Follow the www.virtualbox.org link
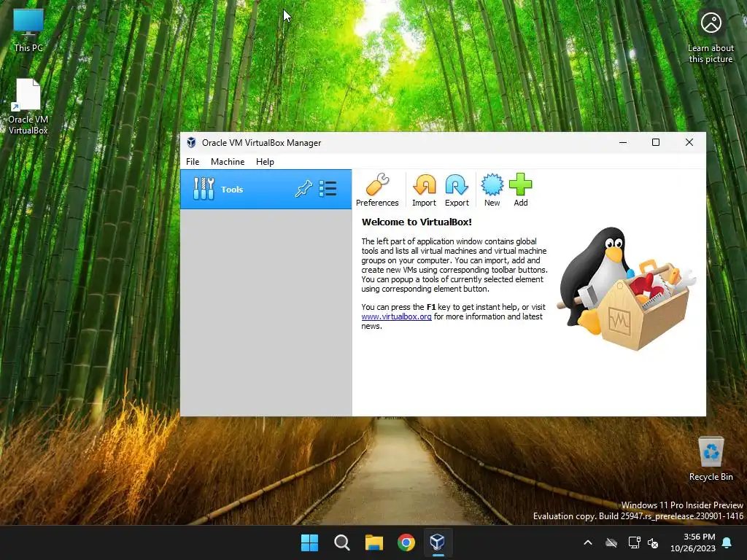The height and width of the screenshot is (560, 747). coord(396,316)
